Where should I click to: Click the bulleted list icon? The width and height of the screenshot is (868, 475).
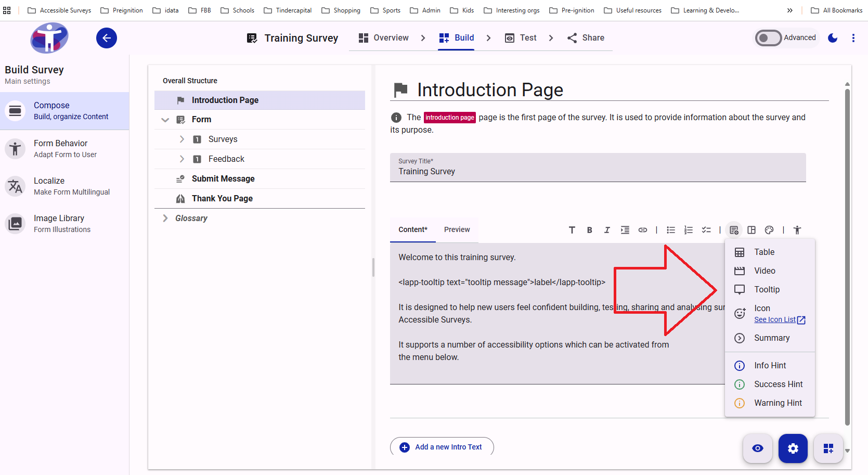click(x=671, y=230)
